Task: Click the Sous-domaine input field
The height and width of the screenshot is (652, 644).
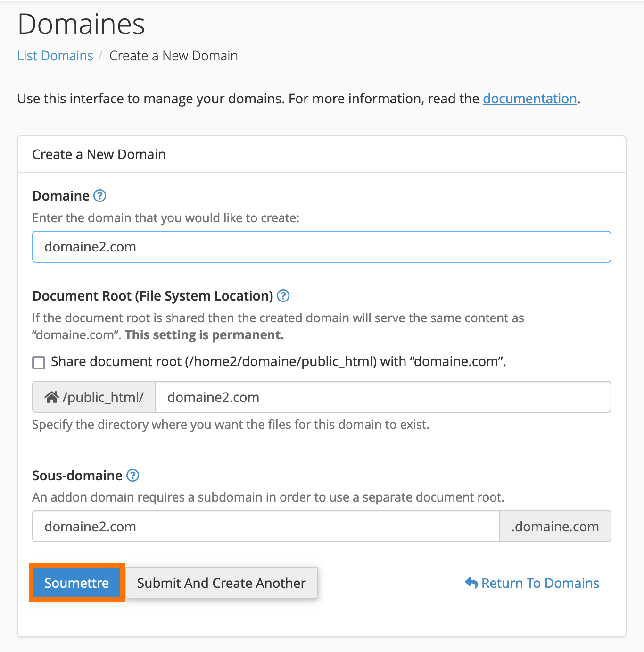Action: [x=266, y=526]
